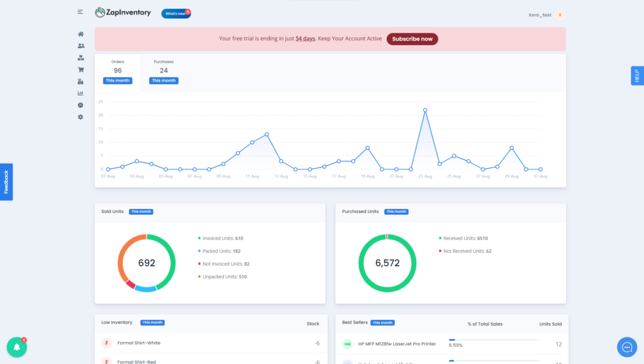Open the HELP side tab

[x=638, y=76]
